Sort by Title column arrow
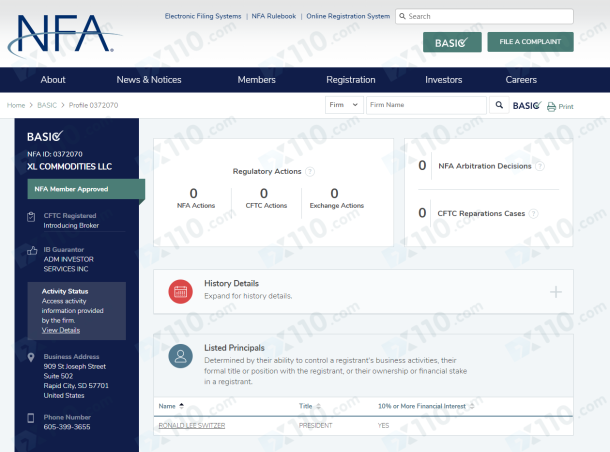 [x=318, y=406]
